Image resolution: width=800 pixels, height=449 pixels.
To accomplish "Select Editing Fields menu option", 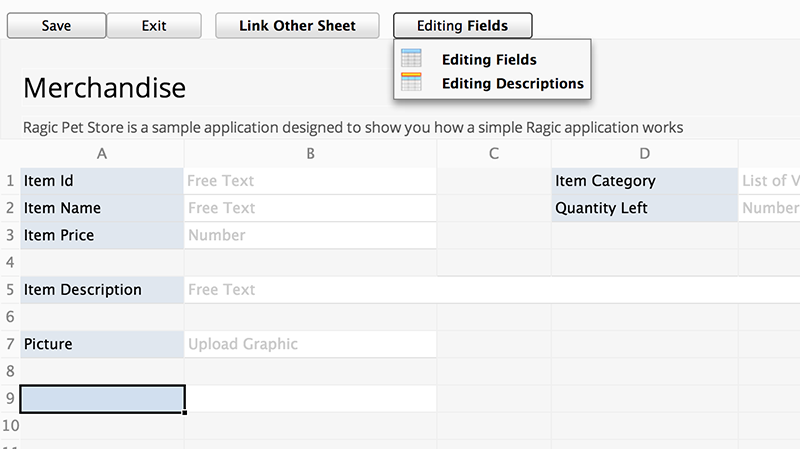I will tap(489, 60).
